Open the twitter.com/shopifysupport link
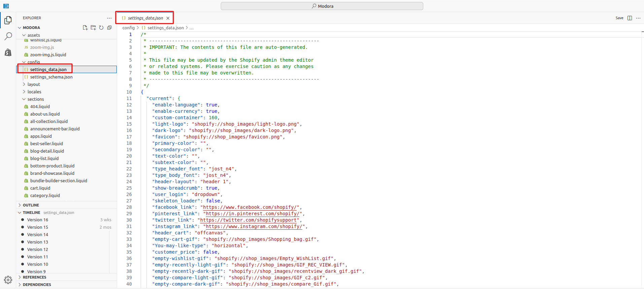This screenshot has height=289, width=644. point(249,220)
